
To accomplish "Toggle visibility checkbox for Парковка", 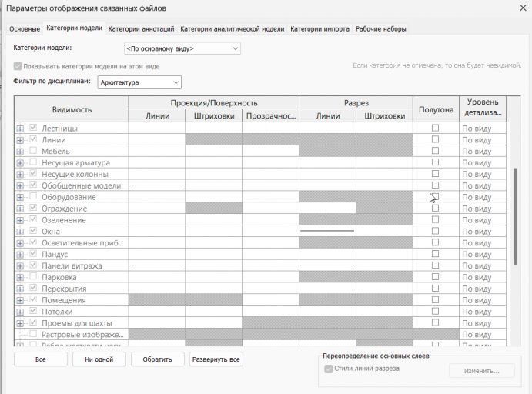I will [33, 276].
